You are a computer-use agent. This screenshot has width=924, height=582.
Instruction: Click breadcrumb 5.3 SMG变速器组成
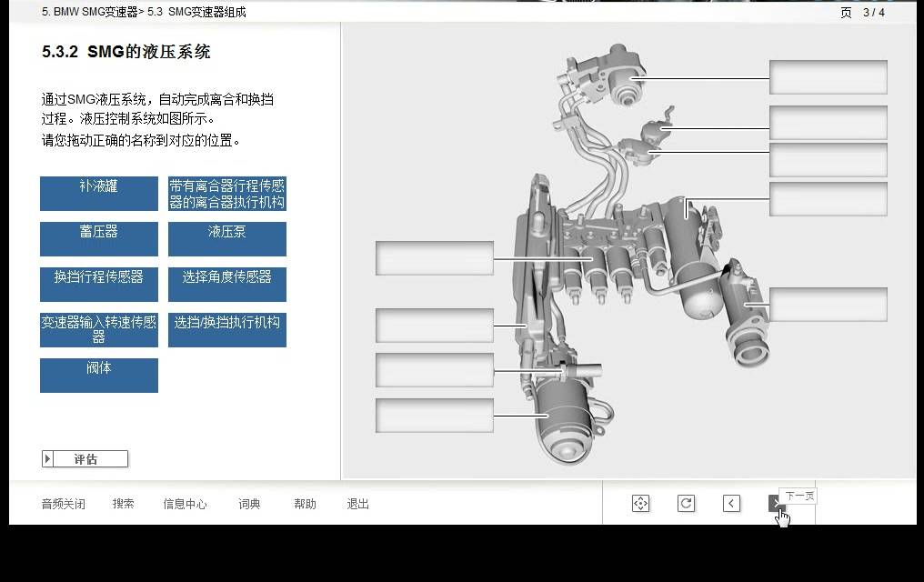point(196,12)
